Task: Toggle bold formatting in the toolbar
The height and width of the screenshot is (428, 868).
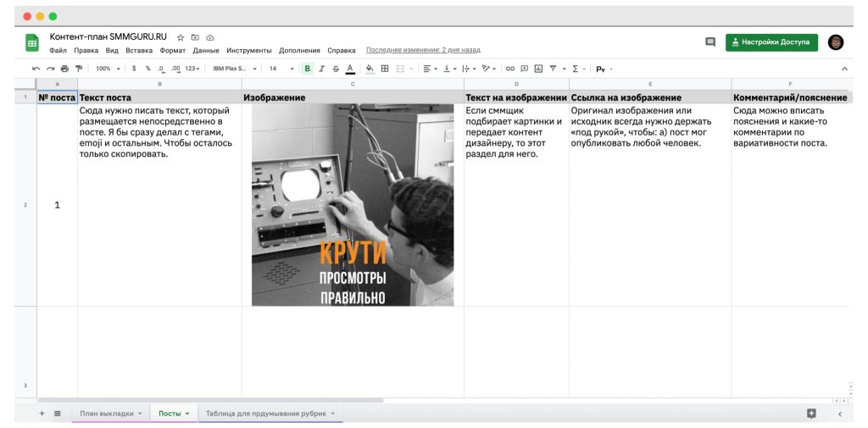Action: [308, 69]
